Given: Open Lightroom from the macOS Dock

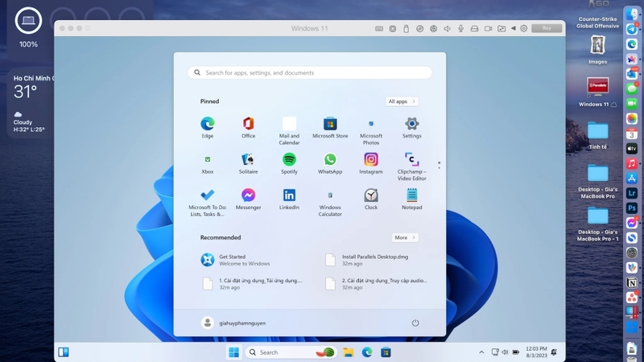Looking at the screenshot, I should (632, 193).
